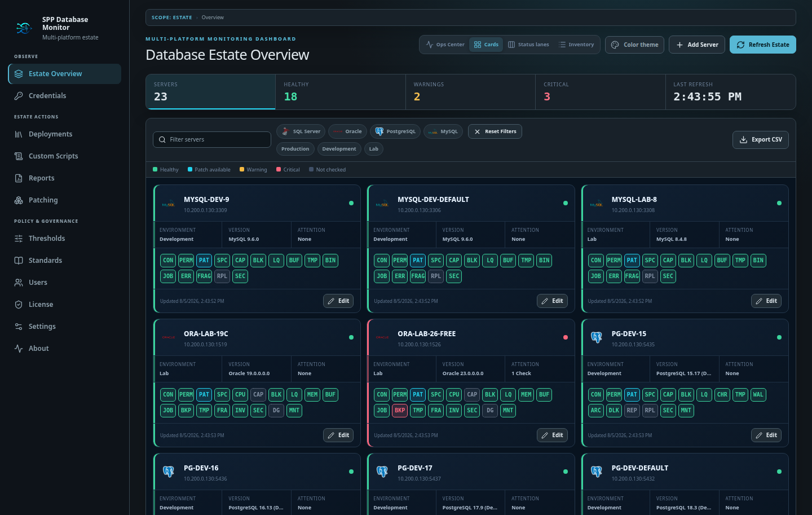Toggle the MySQL platform filter
This screenshot has width=812, height=515.
coord(443,131)
